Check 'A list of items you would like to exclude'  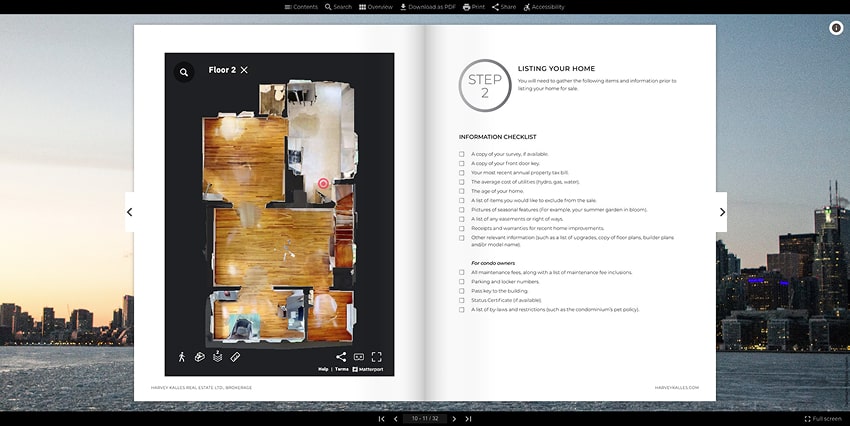(x=462, y=201)
